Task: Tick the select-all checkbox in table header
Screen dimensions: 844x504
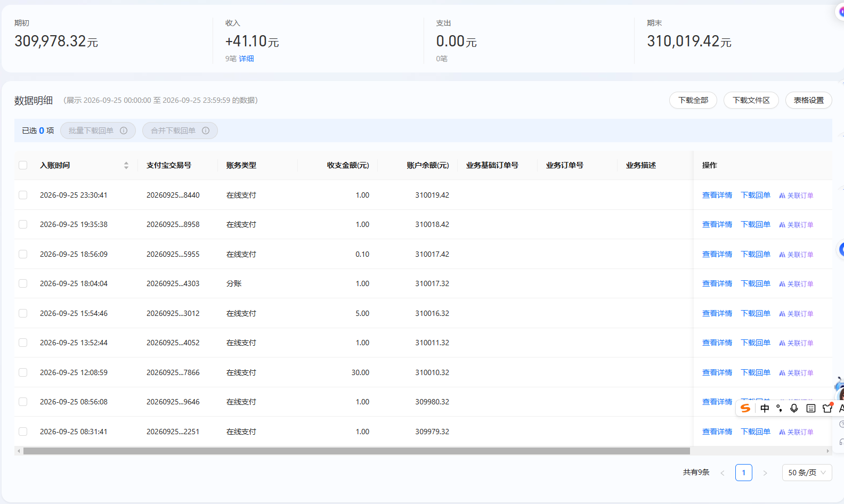Action: (x=23, y=165)
